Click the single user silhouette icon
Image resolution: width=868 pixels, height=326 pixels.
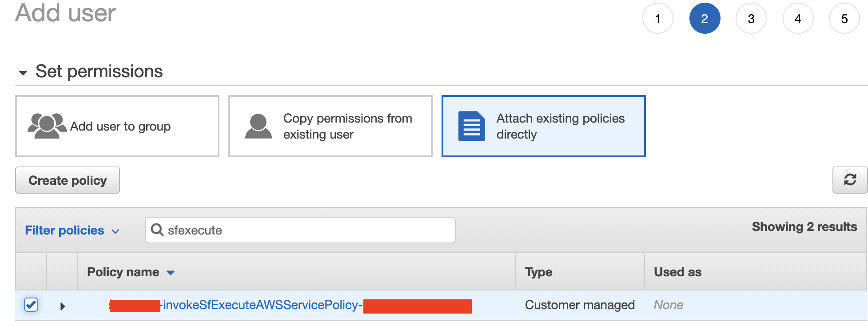(x=258, y=126)
